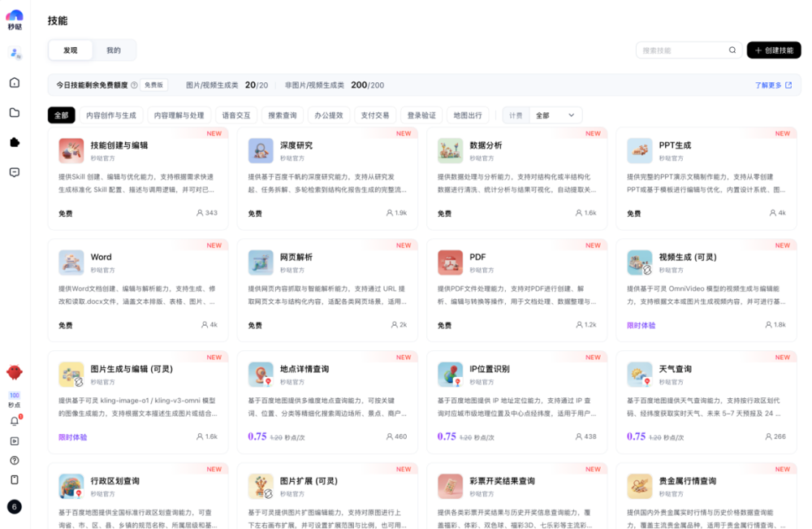
Task: Click the 1.9k users count on 深度研究
Action: click(x=397, y=213)
